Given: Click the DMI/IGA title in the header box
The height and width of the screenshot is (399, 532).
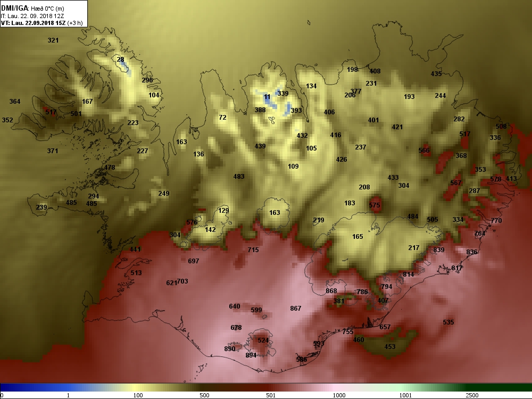Looking at the screenshot, I should coord(15,9).
